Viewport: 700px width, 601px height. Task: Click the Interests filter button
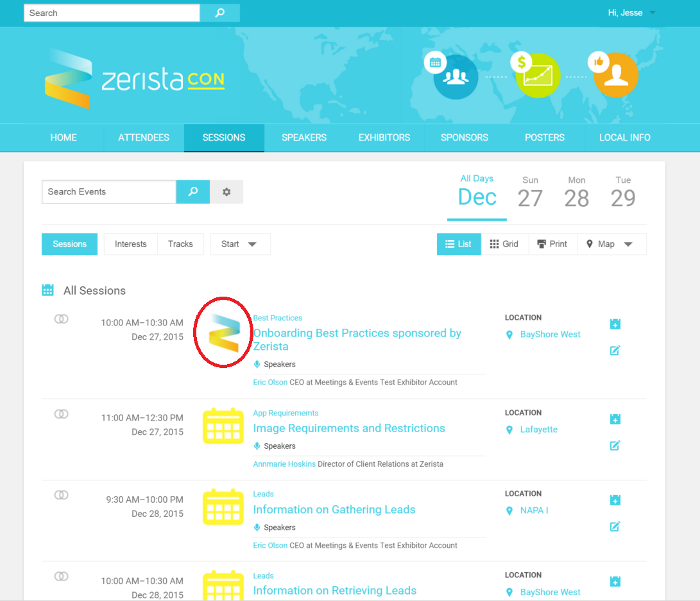131,244
